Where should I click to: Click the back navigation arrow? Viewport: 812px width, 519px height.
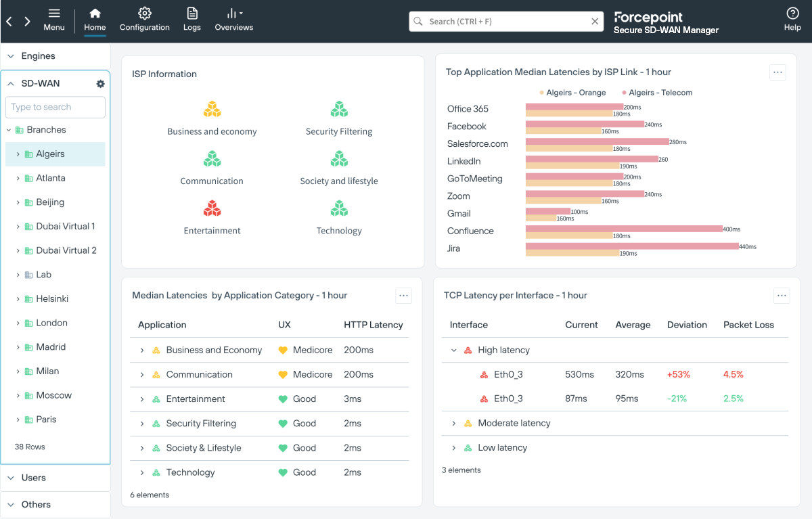9,22
